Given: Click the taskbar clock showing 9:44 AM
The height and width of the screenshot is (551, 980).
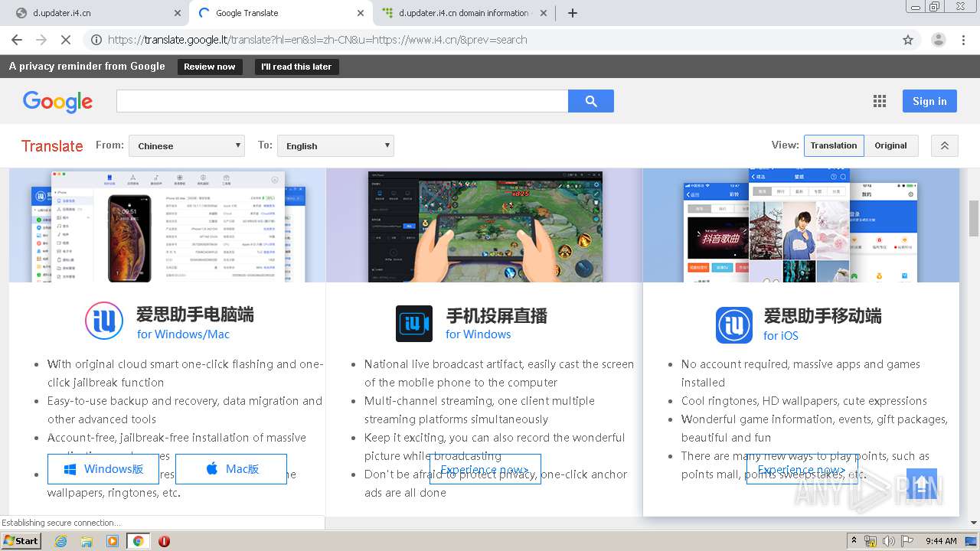Looking at the screenshot, I should 941,541.
